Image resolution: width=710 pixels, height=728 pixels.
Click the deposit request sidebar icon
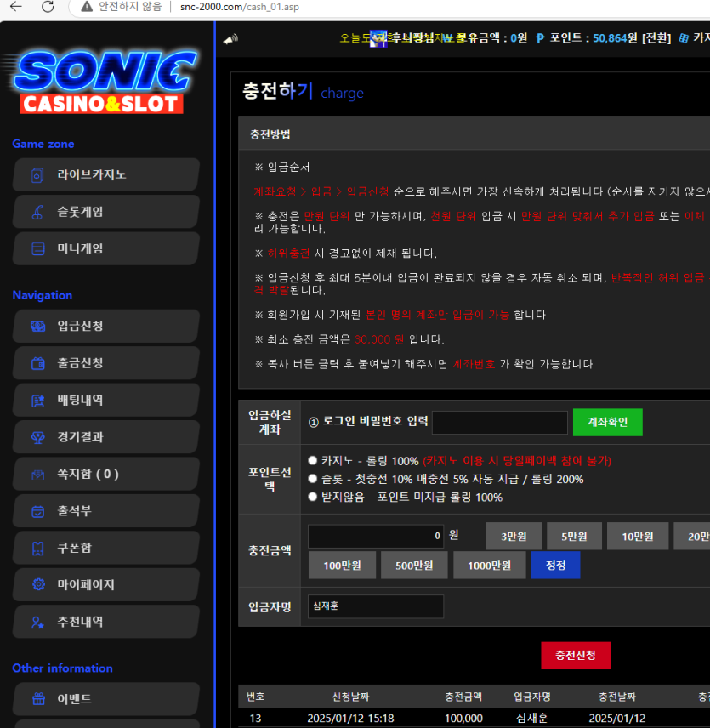[37, 326]
